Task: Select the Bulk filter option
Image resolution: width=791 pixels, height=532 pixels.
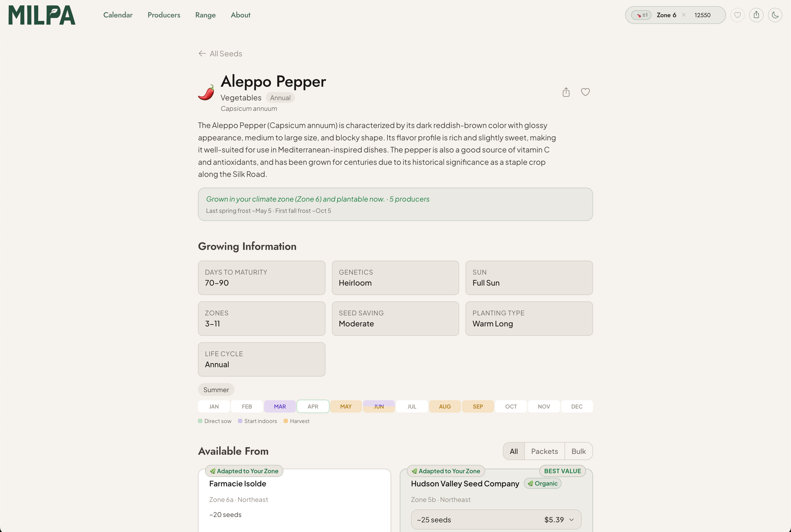Action: click(578, 451)
